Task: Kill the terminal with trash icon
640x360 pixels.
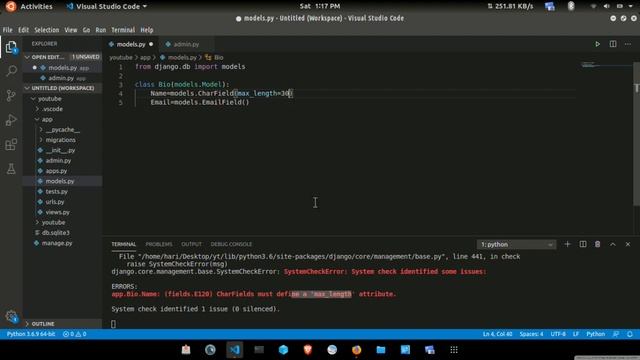Action: pyautogui.click(x=598, y=244)
